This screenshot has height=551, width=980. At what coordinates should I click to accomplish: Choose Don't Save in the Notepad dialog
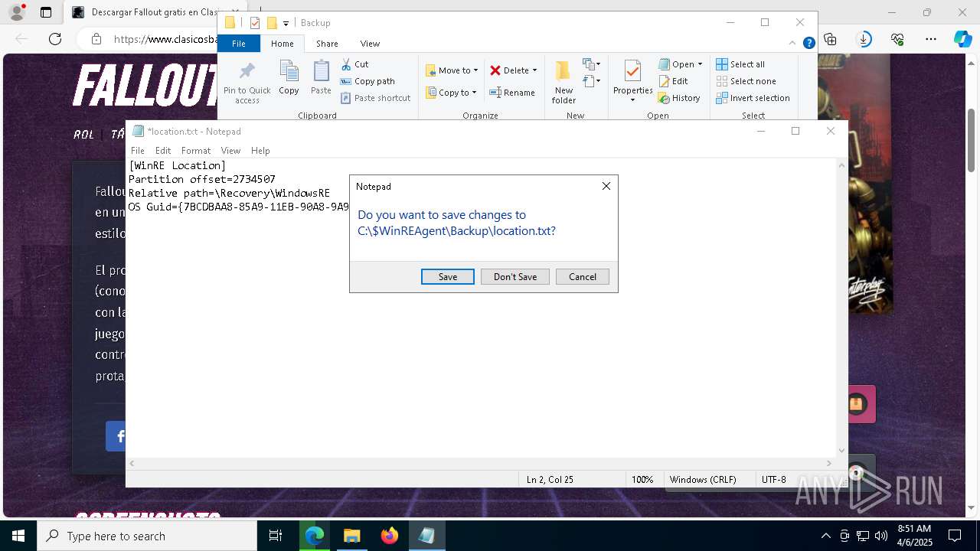pyautogui.click(x=515, y=277)
